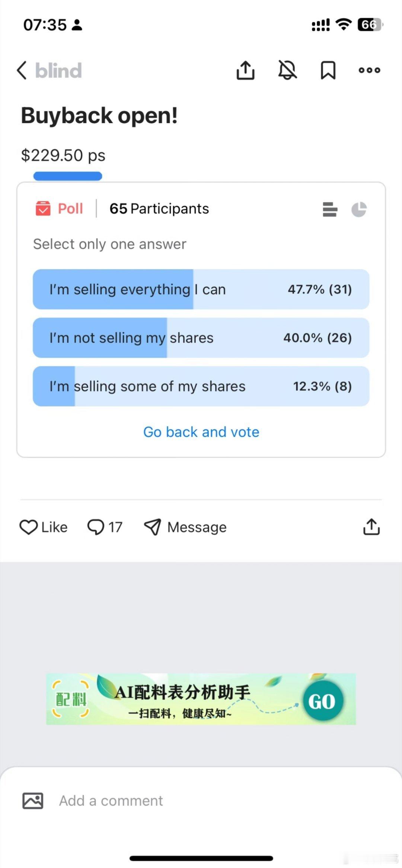Switch poll to bar chart view
Screen dimensions: 402x868
(x=330, y=209)
